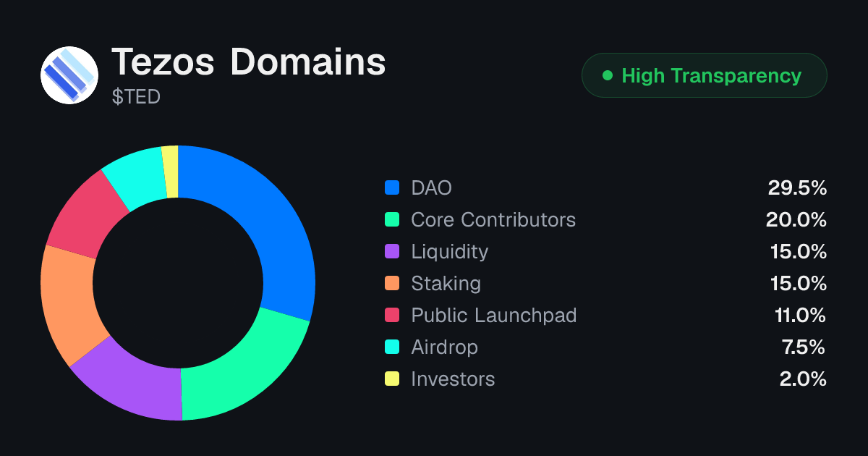Select the pink Public Launchpad legend swatch
Viewport: 868px width, 456px height.
click(392, 316)
